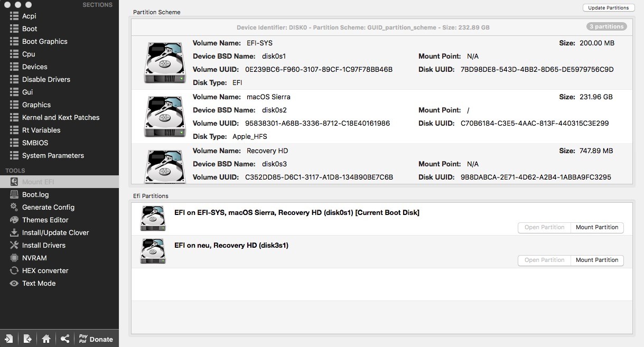Image resolution: width=644 pixels, height=347 pixels.
Task: Open the Acpi section
Action: pyautogui.click(x=59, y=16)
